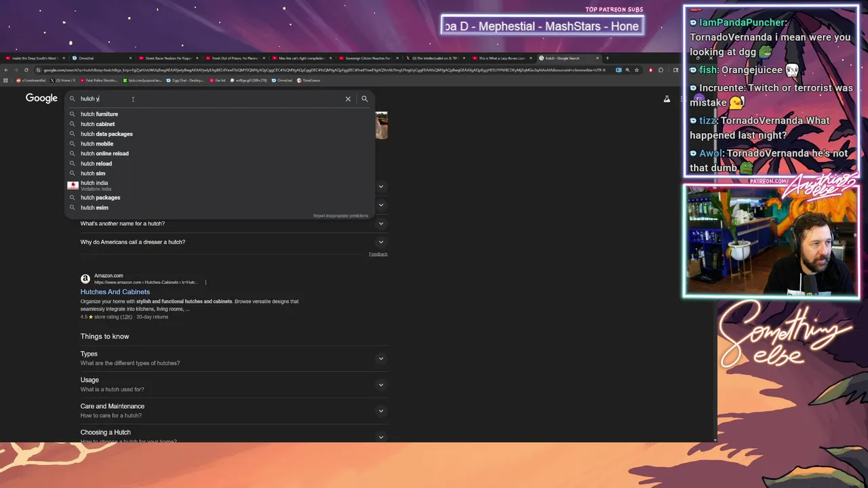Click the magnifier search submit button
The width and height of the screenshot is (868, 488).
point(364,99)
